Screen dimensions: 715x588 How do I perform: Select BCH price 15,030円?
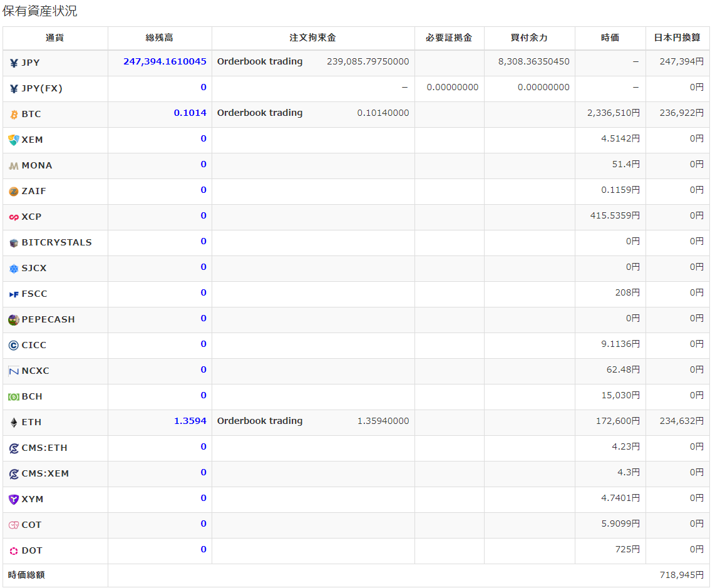coord(620,395)
